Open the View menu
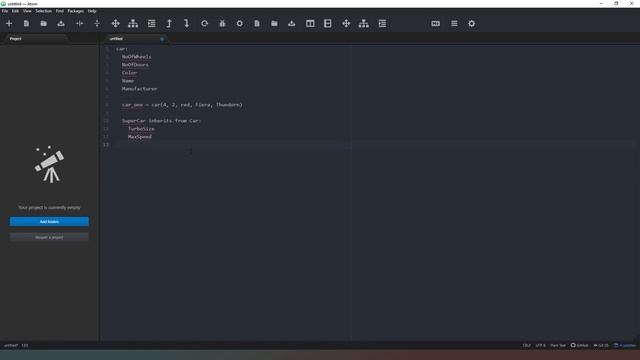The image size is (640, 360). point(27,11)
